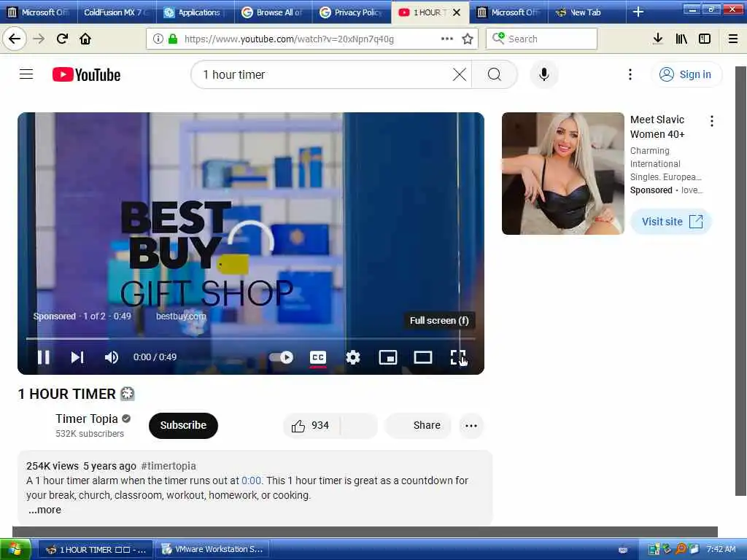Viewport: 747px width, 560px height.
Task: Select VMware Workstation taskbar item
Action: pos(212,550)
